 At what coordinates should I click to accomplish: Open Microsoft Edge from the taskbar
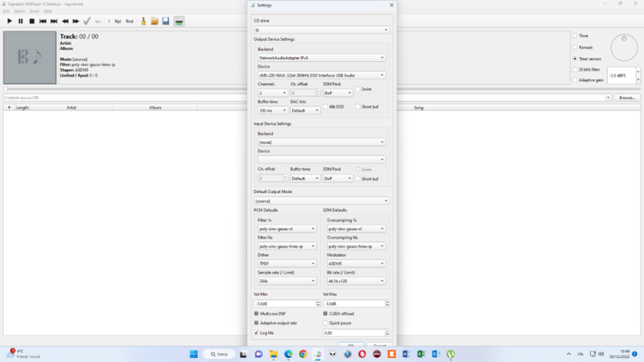(288, 354)
